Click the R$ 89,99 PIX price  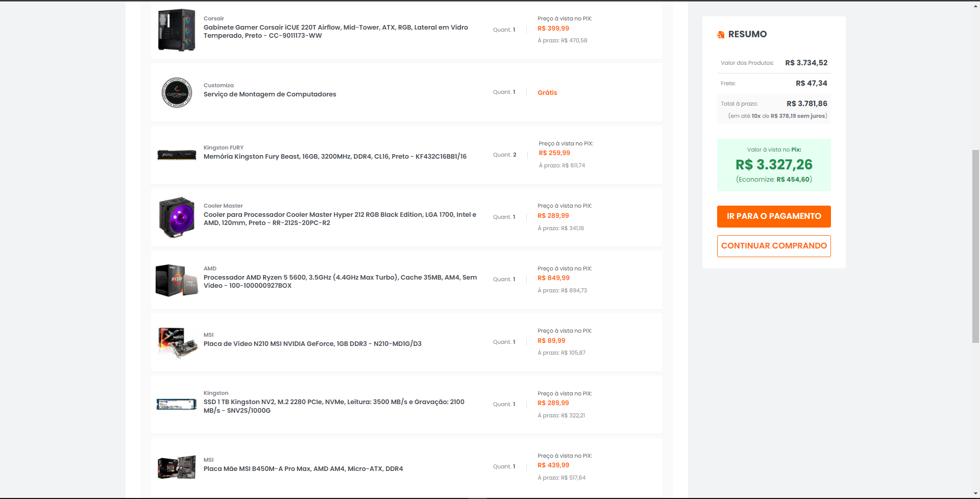pos(551,341)
